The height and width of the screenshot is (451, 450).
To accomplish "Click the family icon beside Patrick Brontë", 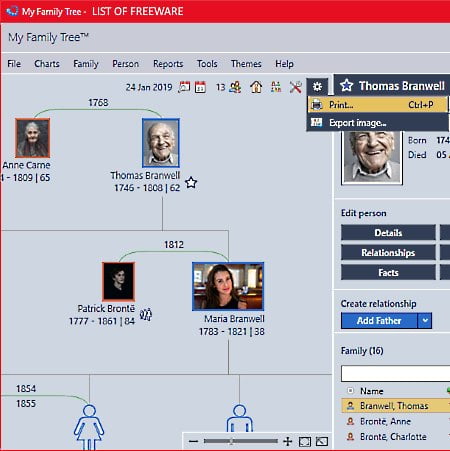I will (146, 314).
